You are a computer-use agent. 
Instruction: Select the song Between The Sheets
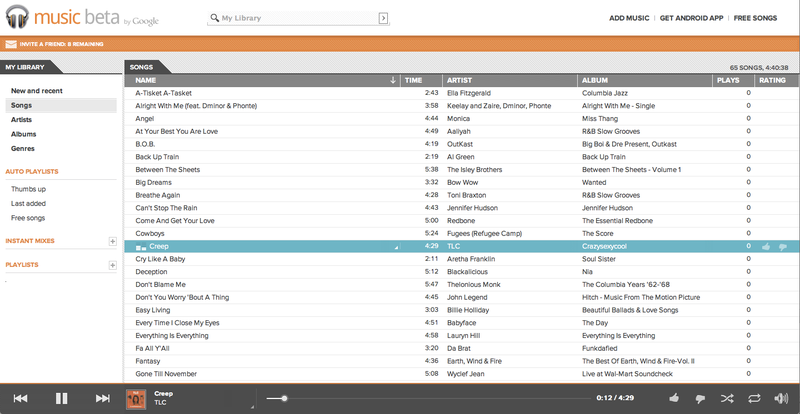pos(167,170)
